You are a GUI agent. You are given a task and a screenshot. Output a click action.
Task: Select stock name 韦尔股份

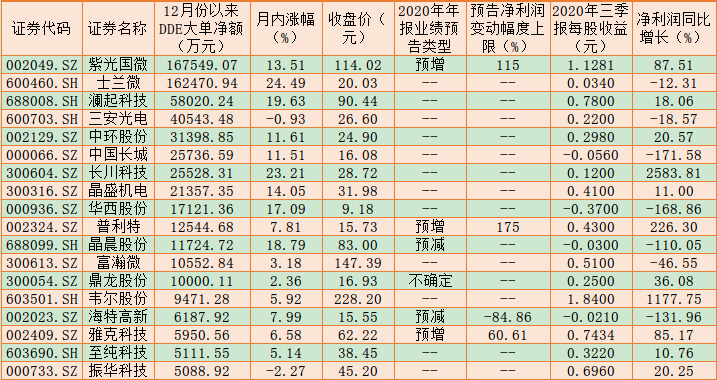click(118, 299)
